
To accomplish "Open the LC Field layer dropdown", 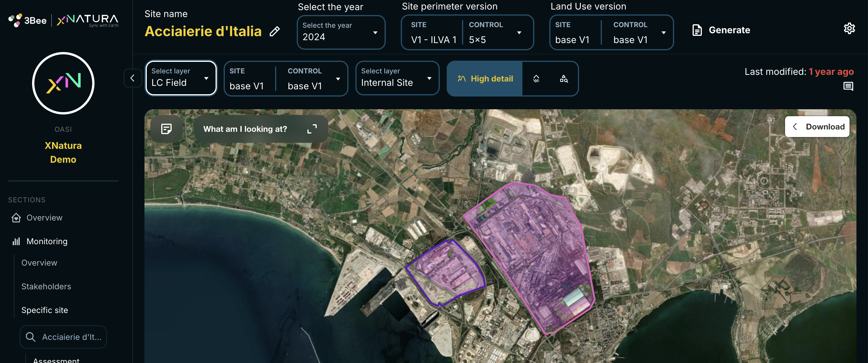I will click(181, 78).
